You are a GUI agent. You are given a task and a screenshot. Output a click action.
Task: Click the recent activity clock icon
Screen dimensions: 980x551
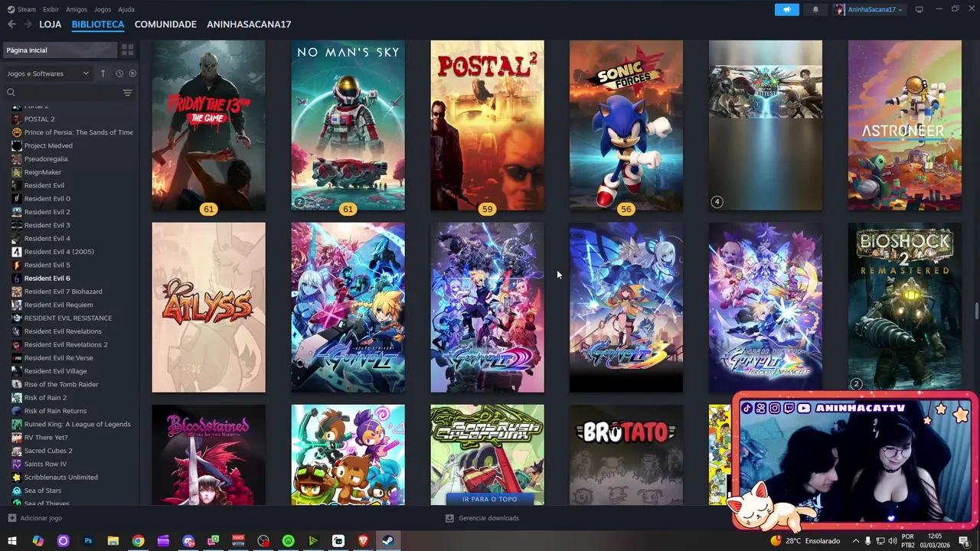click(x=119, y=73)
